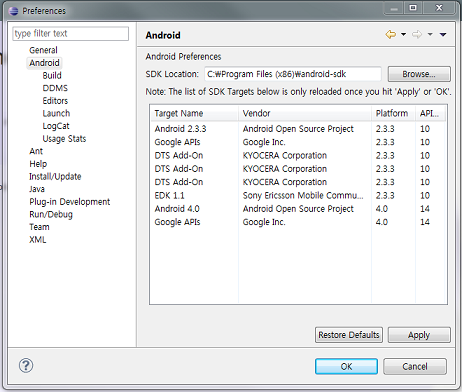Maximize the Preferences window
Screen dimensions: 462x392
(x=413, y=8)
